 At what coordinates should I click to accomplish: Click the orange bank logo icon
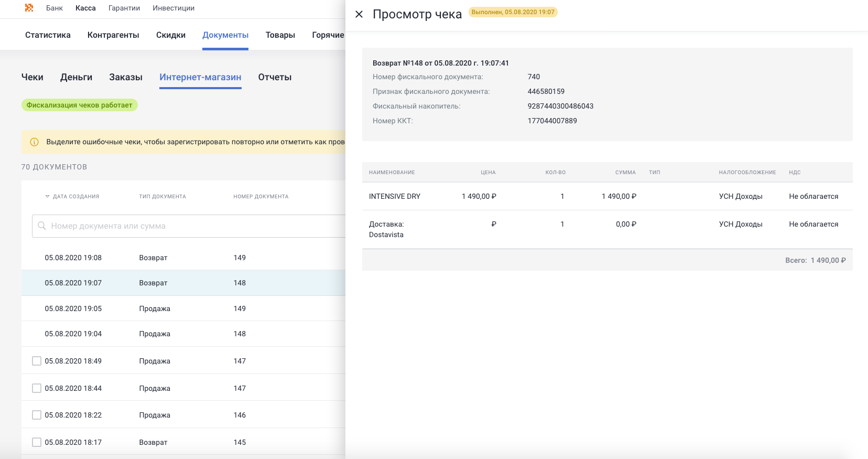(29, 8)
